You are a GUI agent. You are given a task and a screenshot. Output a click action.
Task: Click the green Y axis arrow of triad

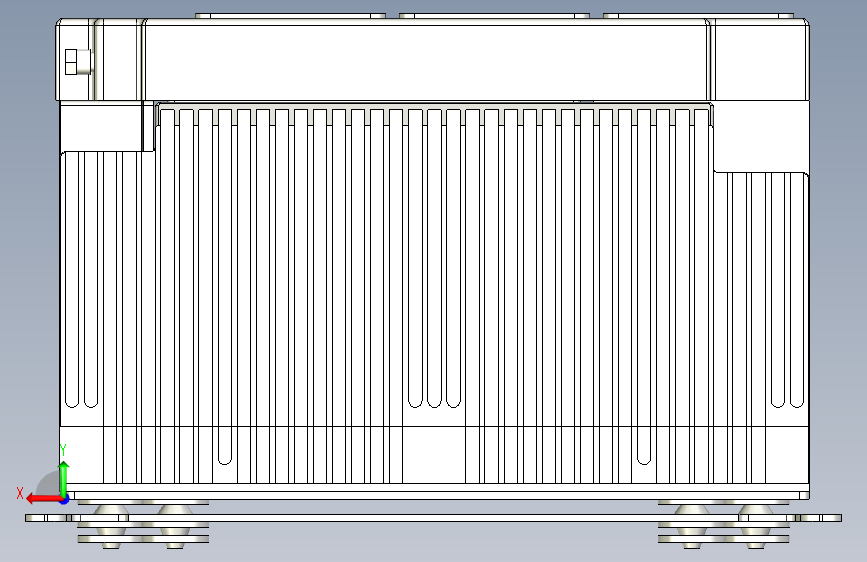pos(64,478)
